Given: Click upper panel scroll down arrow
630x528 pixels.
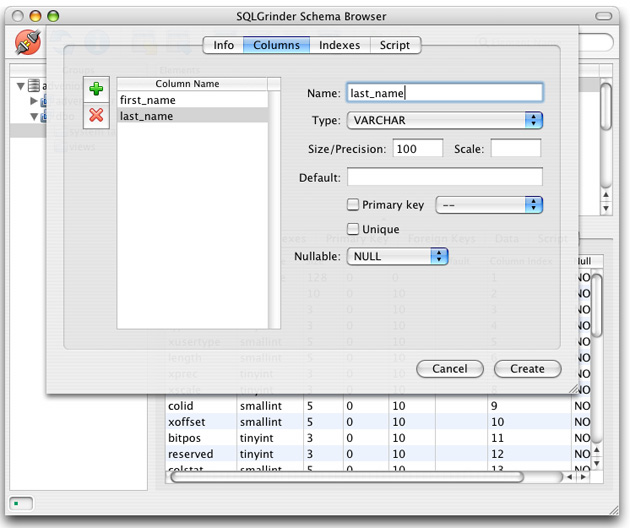Looking at the screenshot, I should 606,208.
